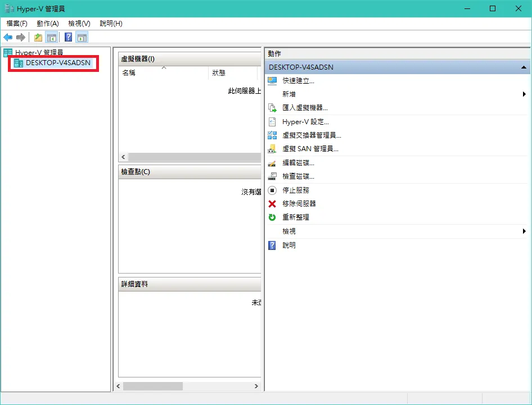Viewport: 532px width, 405px height.
Task: Click 編輯磁碟... action
Action: [x=298, y=163]
